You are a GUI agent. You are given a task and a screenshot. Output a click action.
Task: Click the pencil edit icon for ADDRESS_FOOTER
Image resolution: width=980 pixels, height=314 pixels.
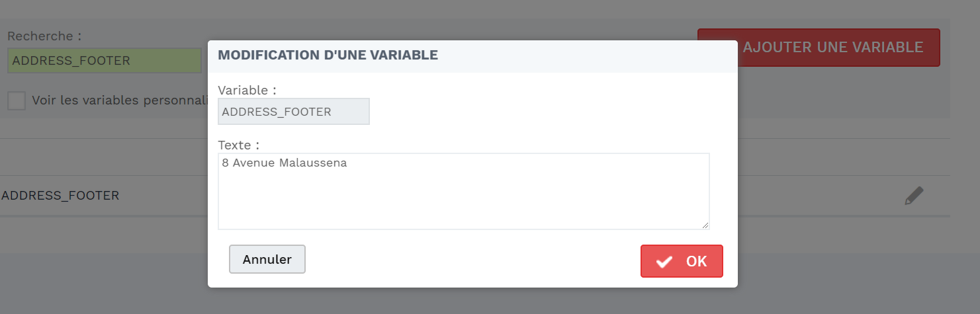point(914,196)
